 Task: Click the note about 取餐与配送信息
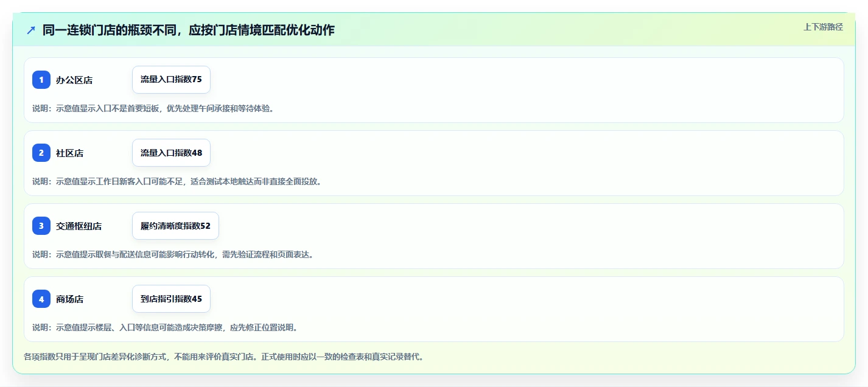(173, 254)
